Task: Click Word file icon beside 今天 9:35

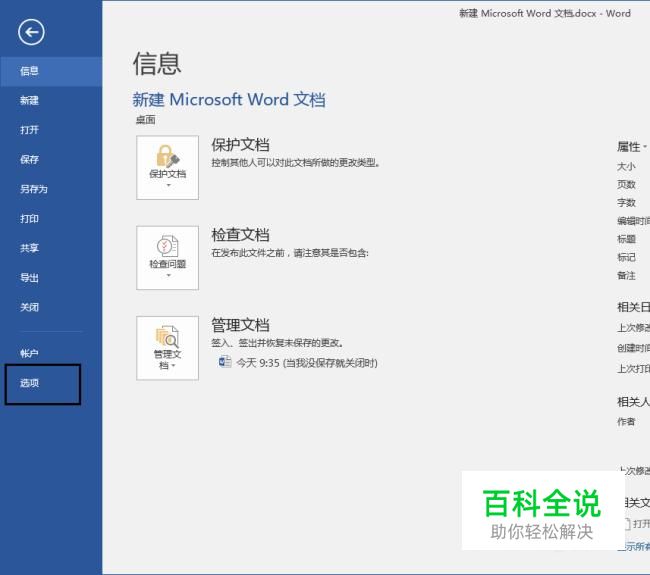Action: [x=225, y=362]
